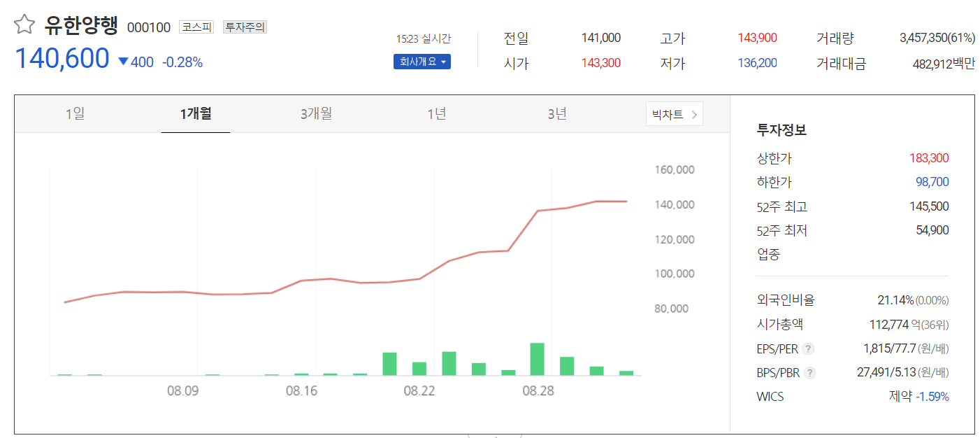The height and width of the screenshot is (438, 980).
Task: Open the BPS/PBR help question mark
Action: point(809,373)
